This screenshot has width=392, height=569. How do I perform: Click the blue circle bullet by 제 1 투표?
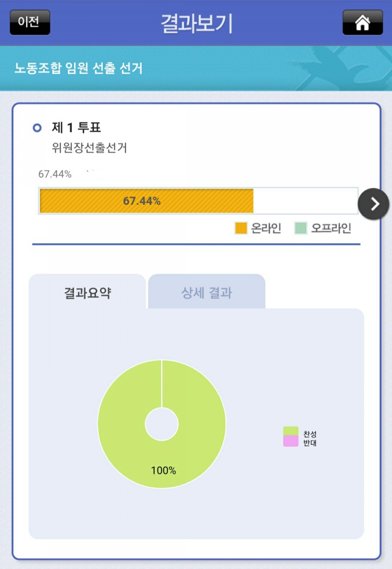37,128
